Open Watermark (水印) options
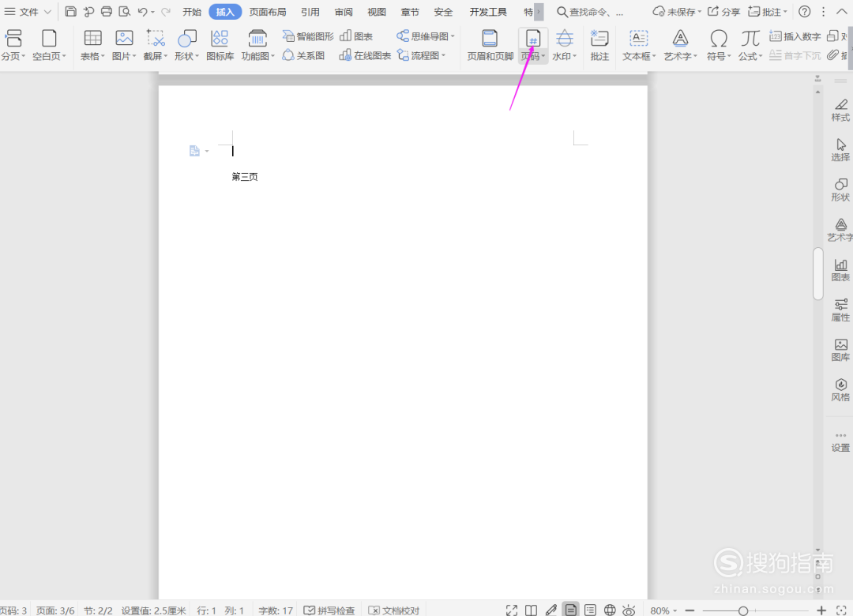 564,45
